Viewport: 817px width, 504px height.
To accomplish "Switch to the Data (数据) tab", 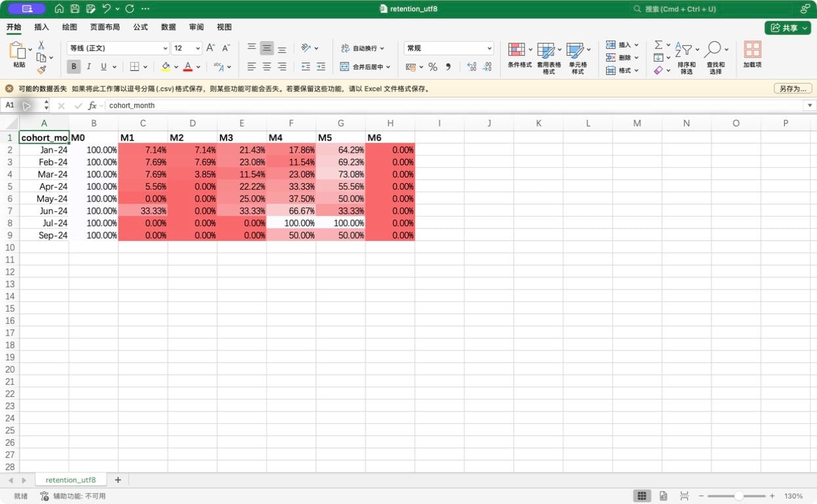I will click(x=168, y=27).
